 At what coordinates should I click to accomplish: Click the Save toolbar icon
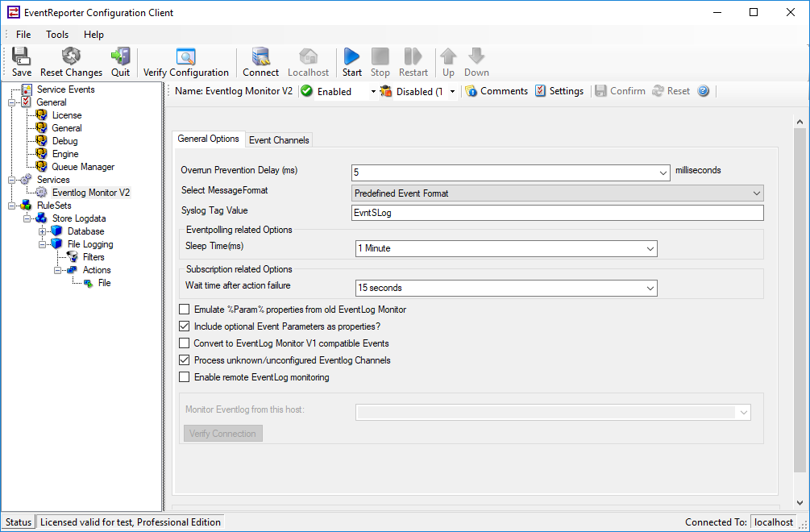pyautogui.click(x=21, y=62)
